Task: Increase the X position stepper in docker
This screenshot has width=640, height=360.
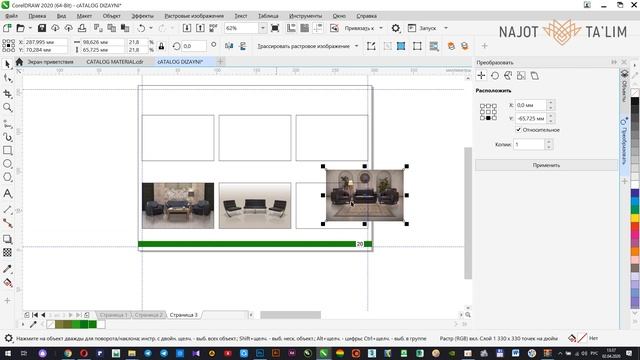Action: pos(550,103)
